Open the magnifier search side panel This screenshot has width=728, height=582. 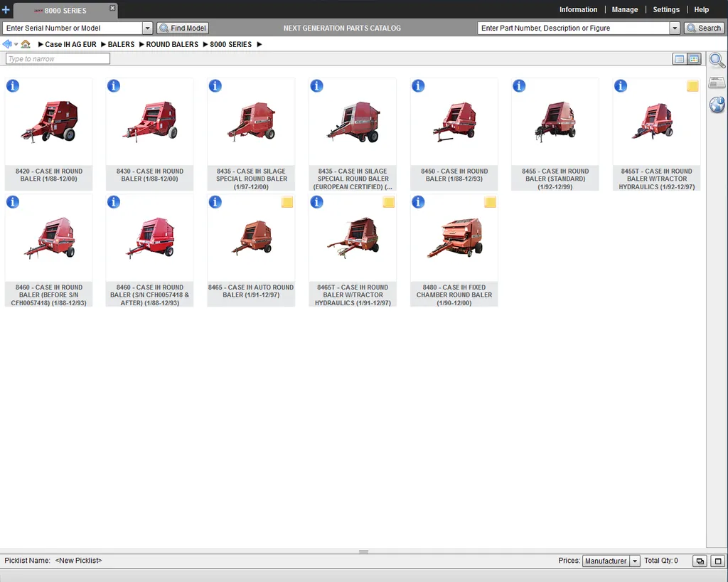click(717, 60)
